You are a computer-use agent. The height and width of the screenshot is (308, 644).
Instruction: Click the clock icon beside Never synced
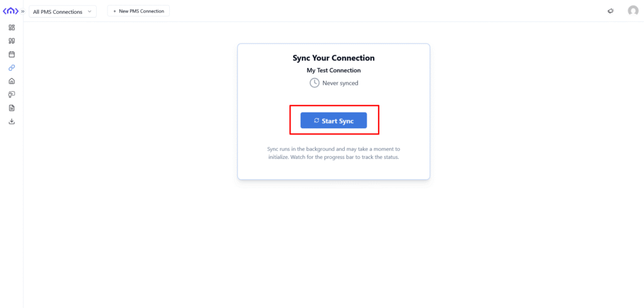coord(314,83)
